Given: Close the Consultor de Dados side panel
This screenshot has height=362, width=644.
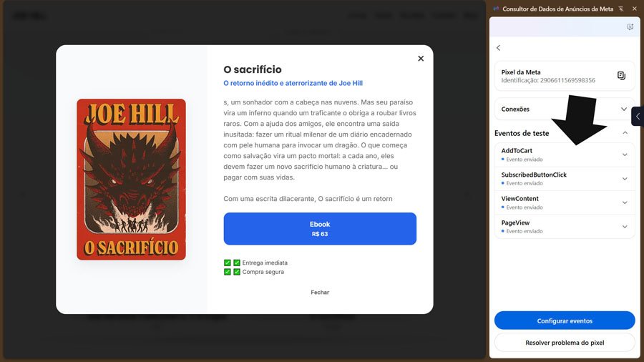Looking at the screenshot, I should point(634,9).
